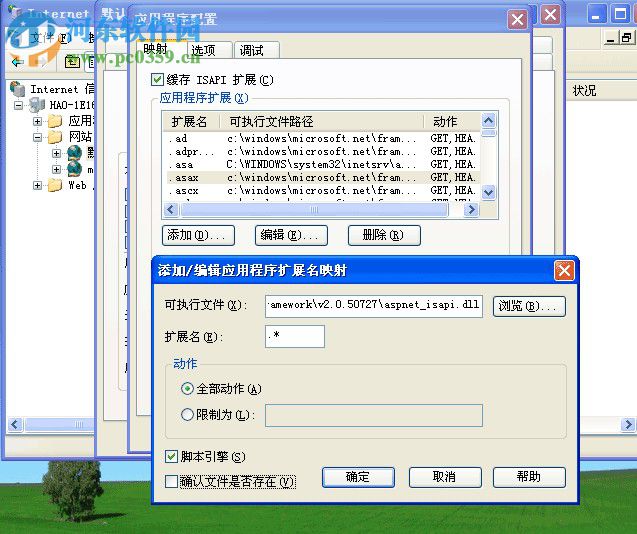Image resolution: width=637 pixels, height=534 pixels.
Task: Restore the inner MDI child window
Action: [627, 37]
